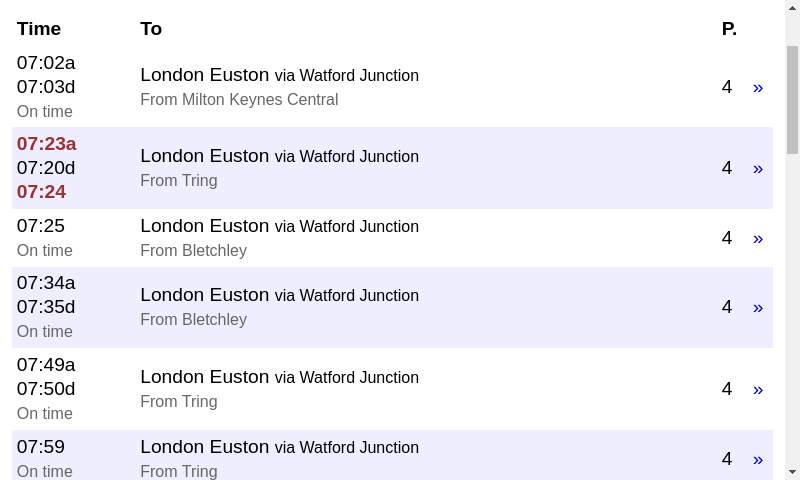Open details arrow for the 07:59 service
The width and height of the screenshot is (800, 480).
(758, 460)
